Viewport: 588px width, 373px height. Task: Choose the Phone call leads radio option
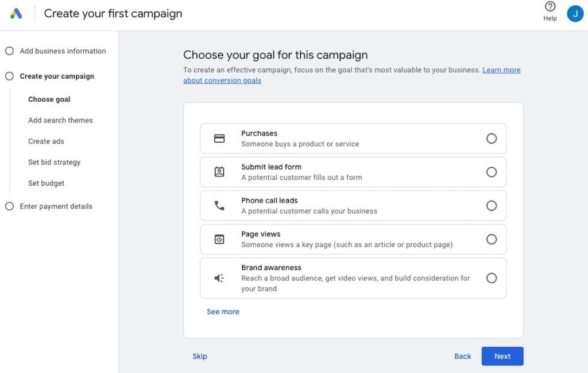click(492, 206)
